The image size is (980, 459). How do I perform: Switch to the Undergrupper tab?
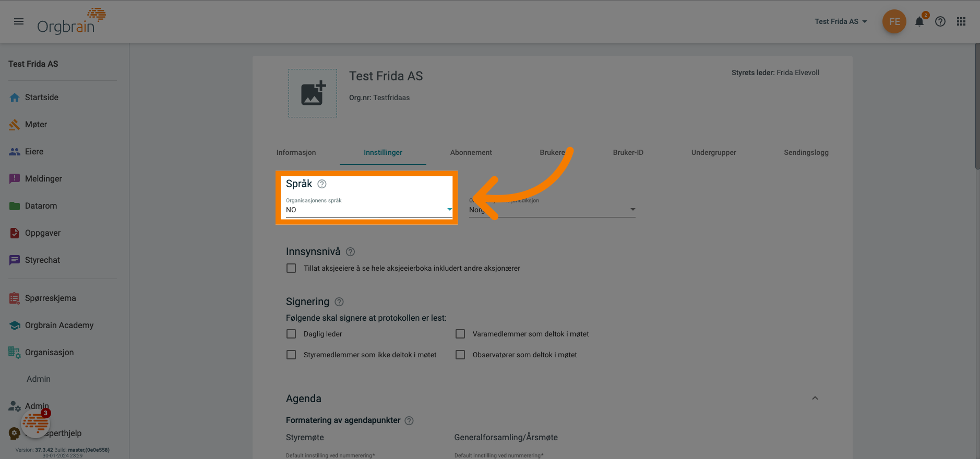coord(714,152)
